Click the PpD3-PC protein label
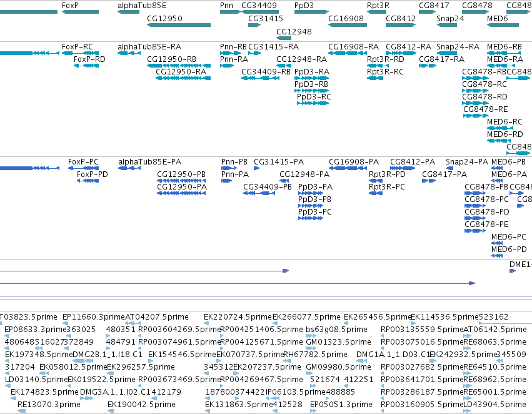 click(314, 212)
